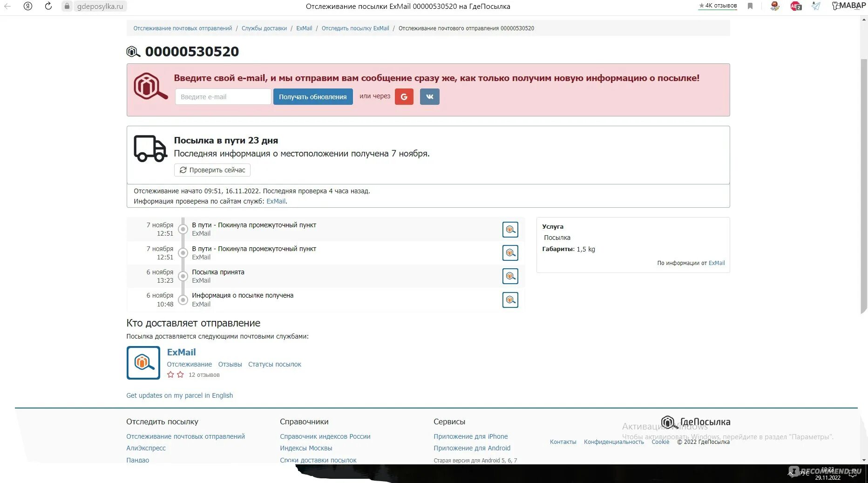This screenshot has height=483, width=868.
Task: Click the 12 отзывов review count
Action: pyautogui.click(x=204, y=375)
